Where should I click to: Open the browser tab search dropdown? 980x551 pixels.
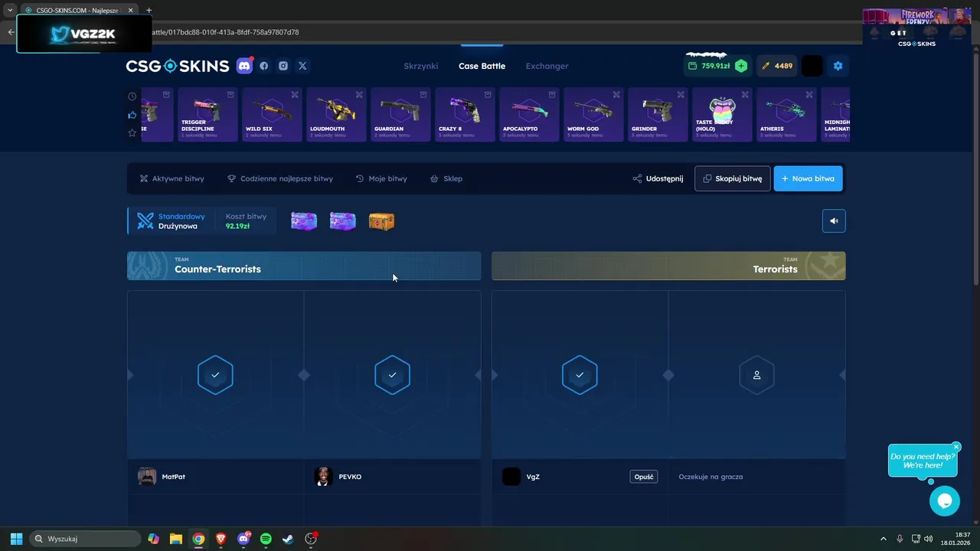tap(10, 11)
